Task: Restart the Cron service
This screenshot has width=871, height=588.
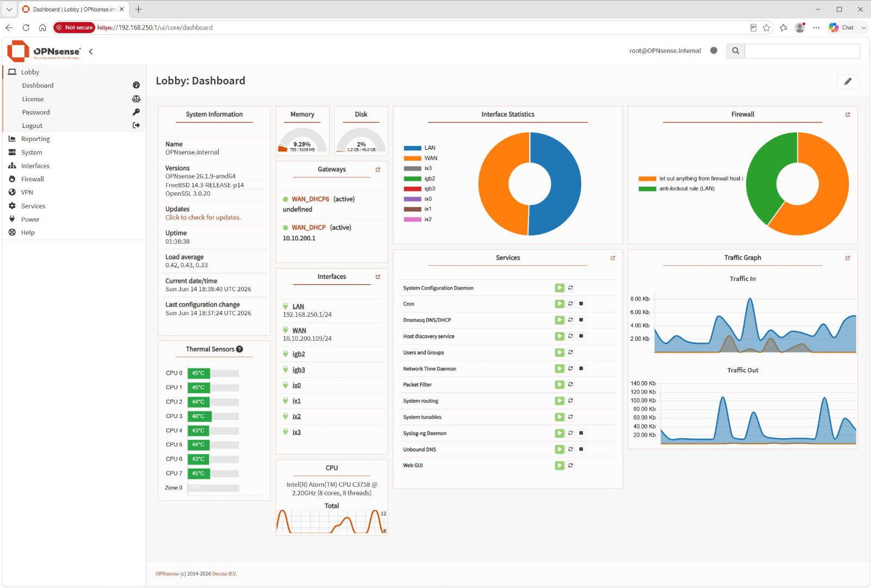Action: 571,304
